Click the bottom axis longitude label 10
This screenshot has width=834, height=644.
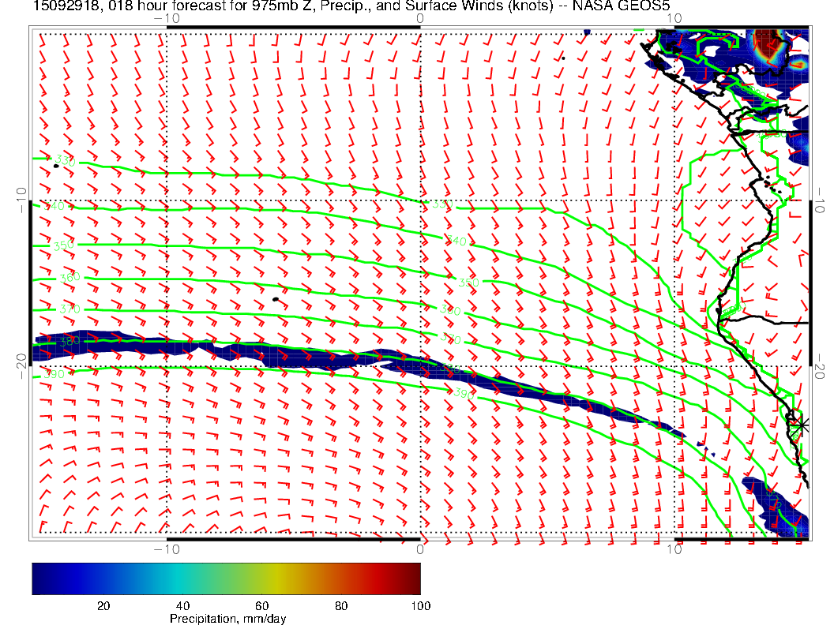674,549
